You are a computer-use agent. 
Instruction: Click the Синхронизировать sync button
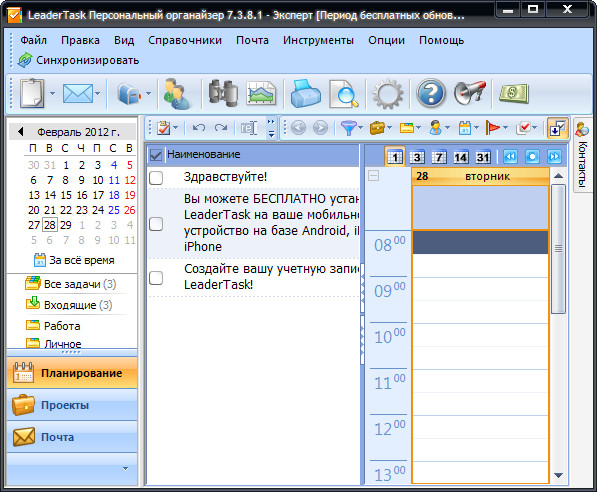click(79, 60)
